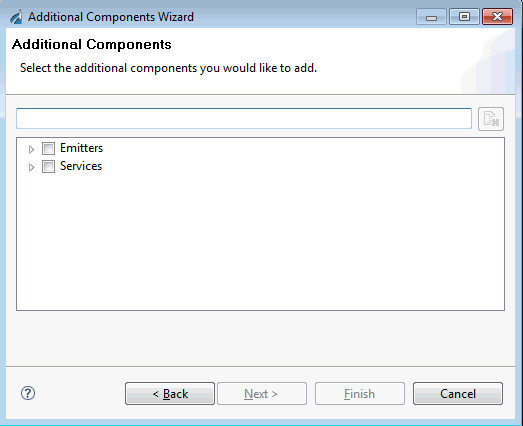This screenshot has height=426, width=523.
Task: Click the wizard application icon in title bar
Action: click(16, 17)
